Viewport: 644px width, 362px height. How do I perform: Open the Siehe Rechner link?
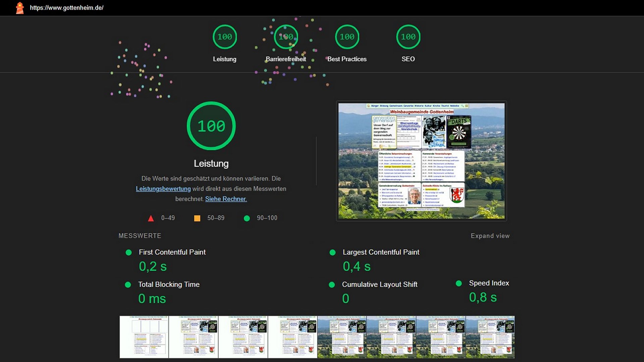(226, 199)
